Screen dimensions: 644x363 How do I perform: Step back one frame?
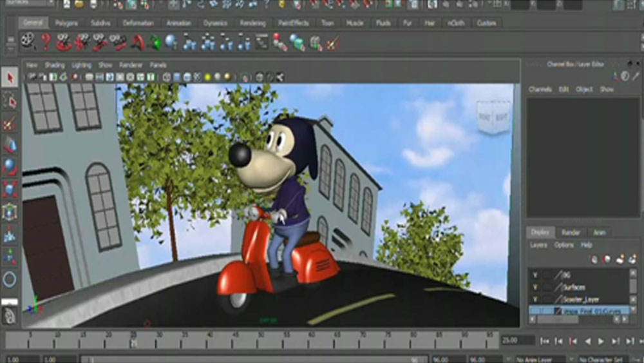pyautogui.click(x=559, y=341)
